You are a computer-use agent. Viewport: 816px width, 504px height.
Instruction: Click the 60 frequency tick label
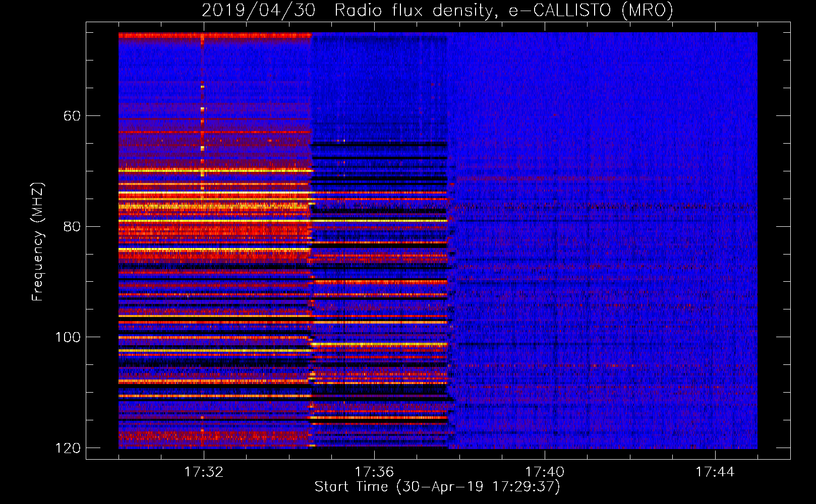click(x=72, y=116)
